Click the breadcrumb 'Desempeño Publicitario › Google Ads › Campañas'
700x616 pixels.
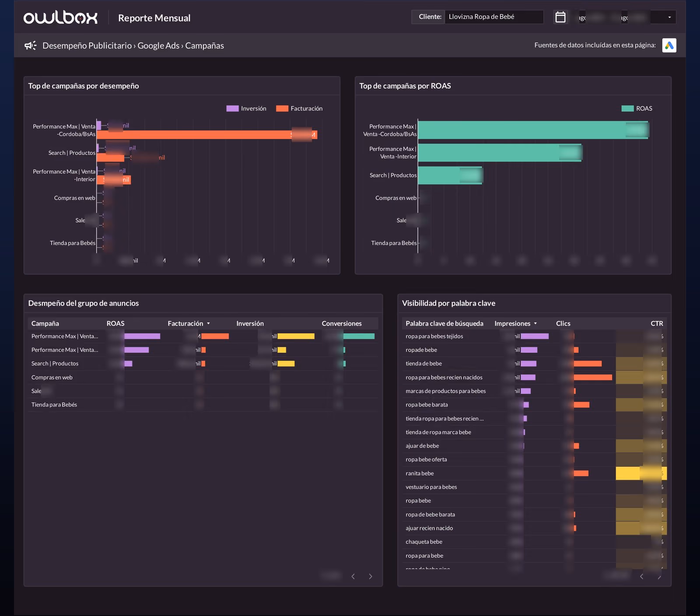(x=133, y=45)
